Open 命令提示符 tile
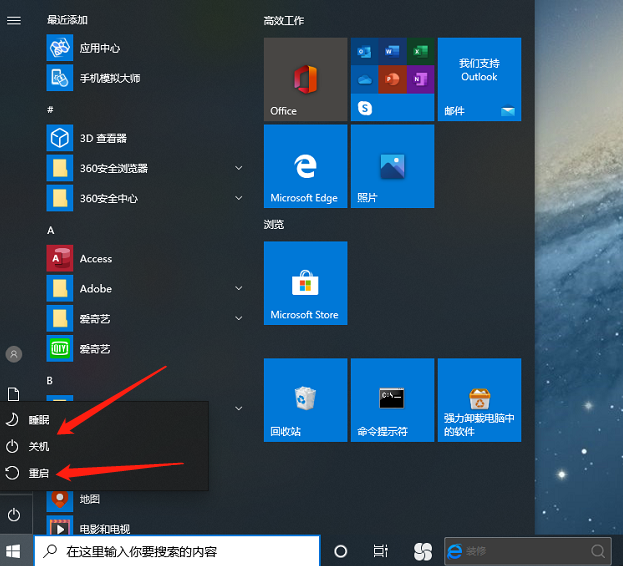 tap(393, 400)
